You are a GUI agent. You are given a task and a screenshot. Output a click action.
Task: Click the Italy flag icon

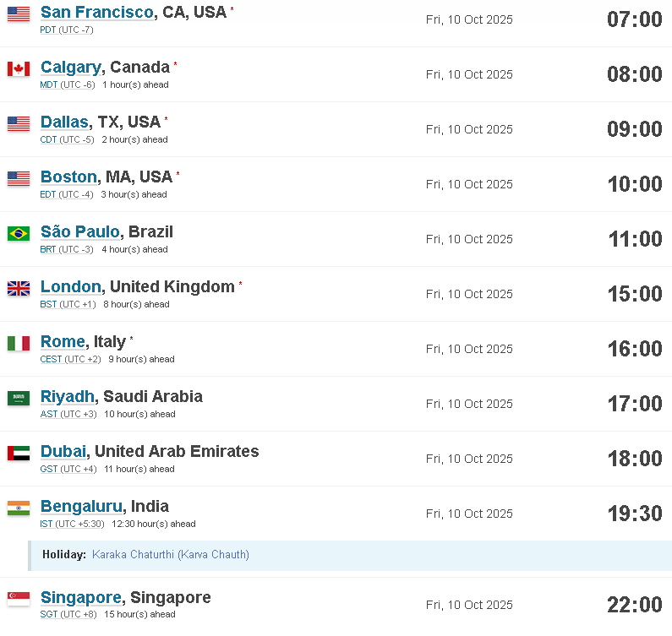coord(19,343)
